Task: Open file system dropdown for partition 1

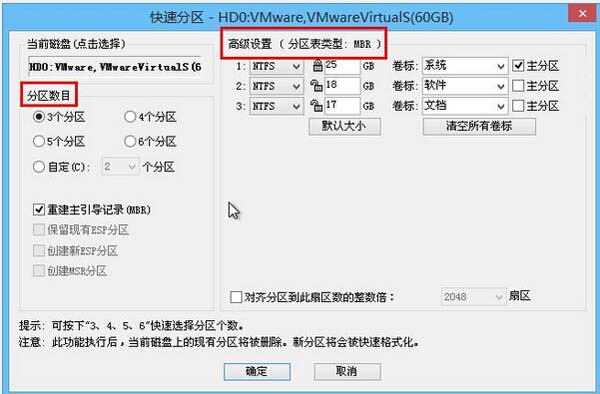Action: click(276, 66)
